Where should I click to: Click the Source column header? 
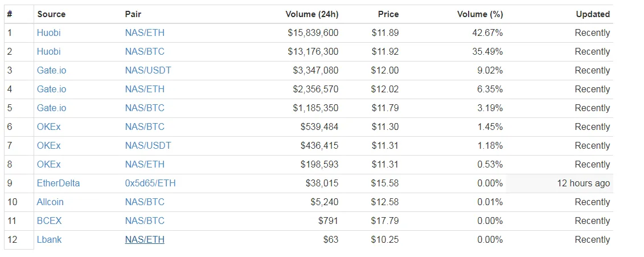51,14
